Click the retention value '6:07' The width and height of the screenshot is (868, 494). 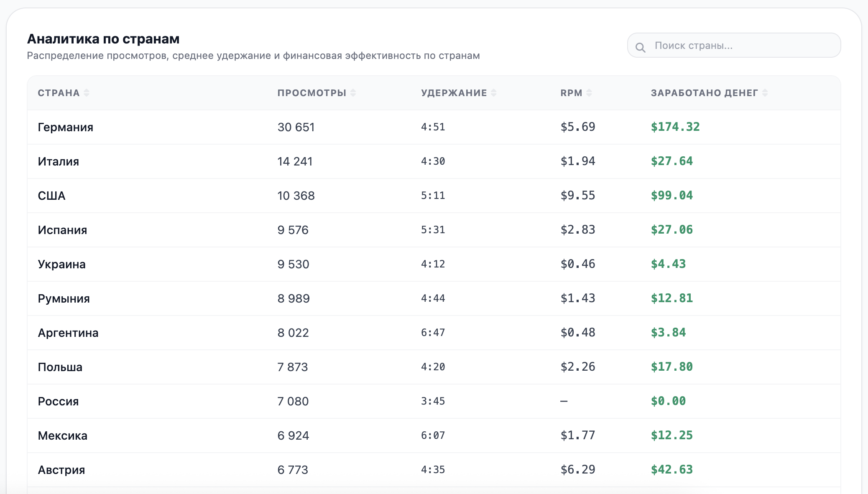click(x=433, y=435)
